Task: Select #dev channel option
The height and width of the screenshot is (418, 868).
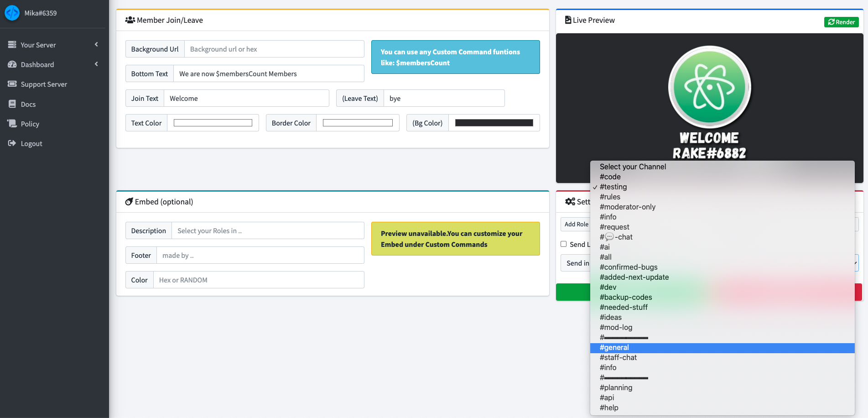Action: tap(722, 287)
